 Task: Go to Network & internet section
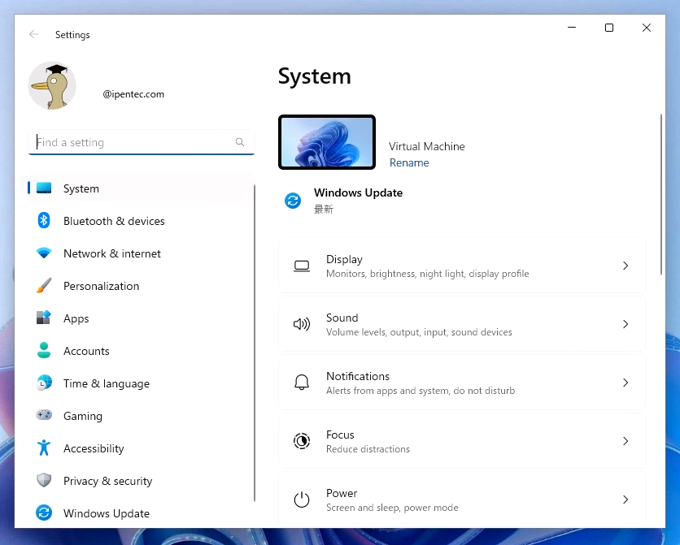(141, 253)
